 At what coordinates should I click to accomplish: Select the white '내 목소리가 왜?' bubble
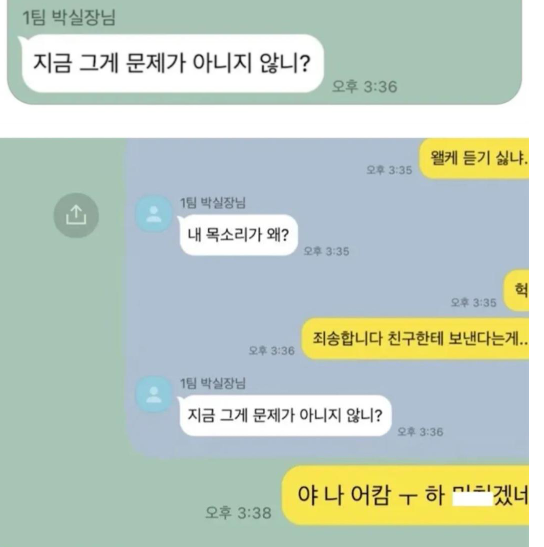point(238,235)
